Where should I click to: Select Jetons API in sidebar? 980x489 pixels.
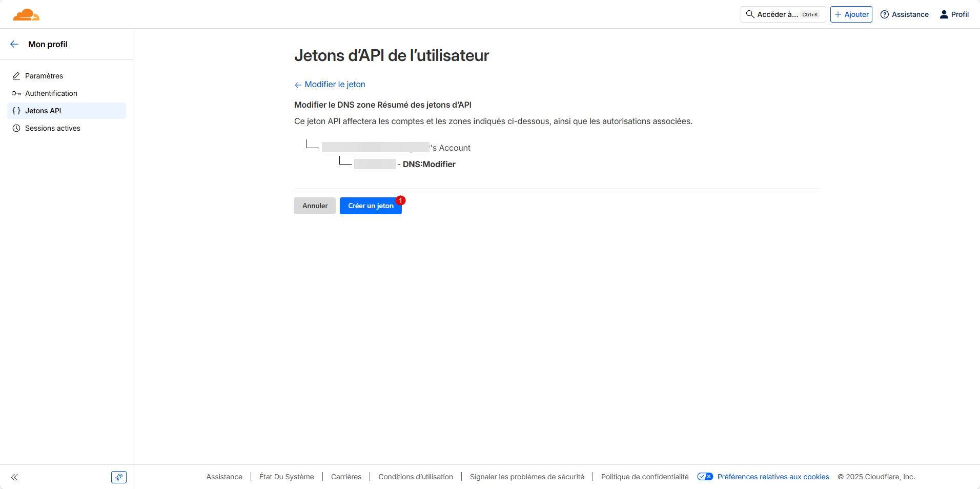[x=43, y=111]
